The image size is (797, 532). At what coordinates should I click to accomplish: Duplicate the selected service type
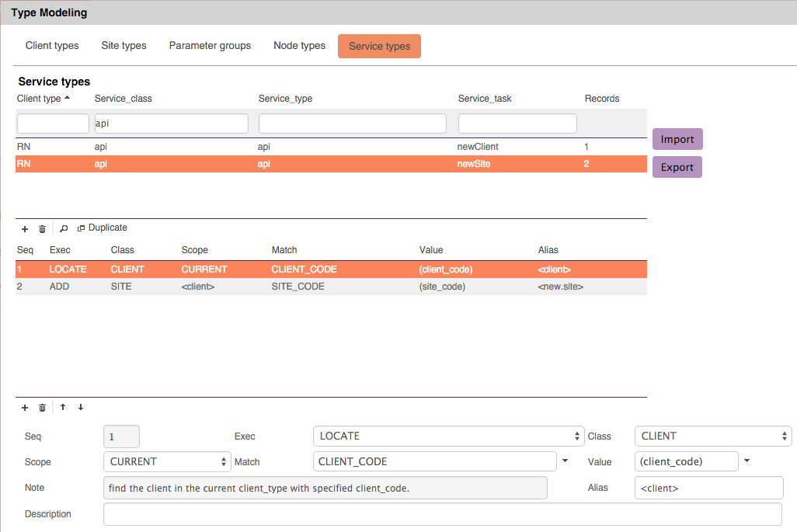103,228
